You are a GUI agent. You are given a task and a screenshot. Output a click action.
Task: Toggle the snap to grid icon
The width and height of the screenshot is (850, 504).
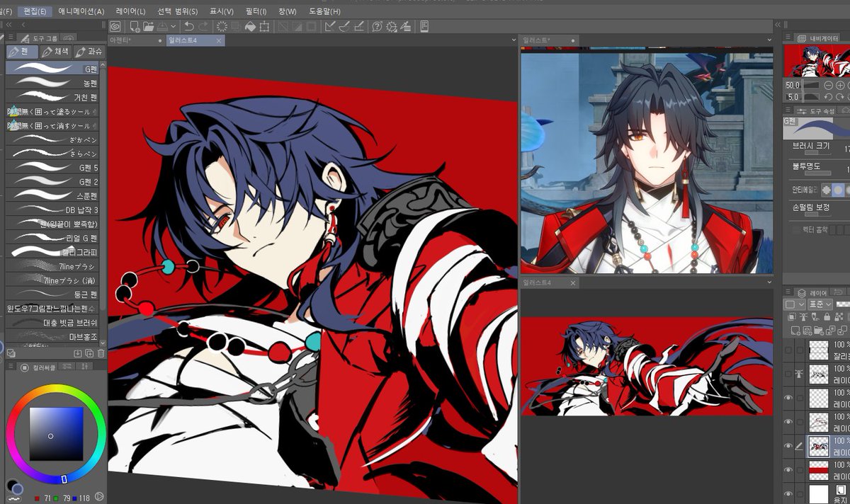coord(358,26)
